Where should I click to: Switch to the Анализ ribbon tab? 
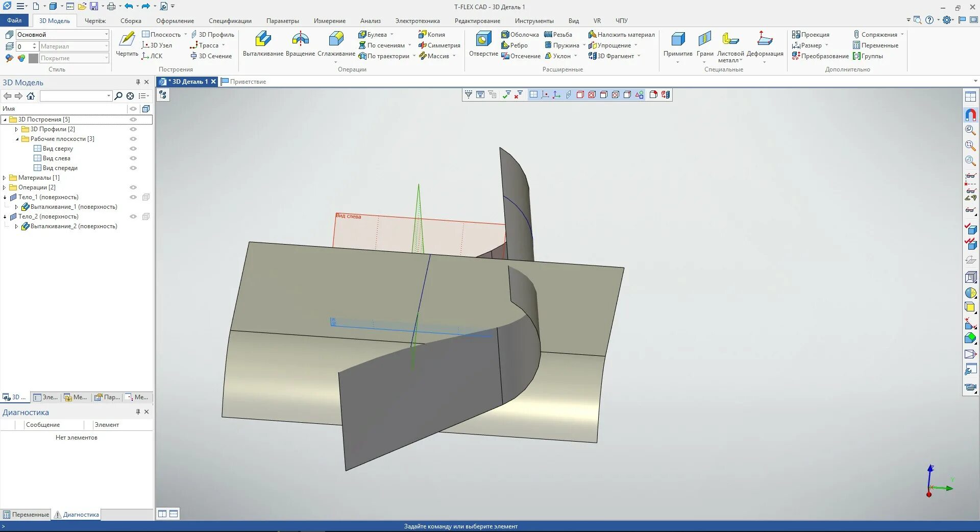click(371, 21)
